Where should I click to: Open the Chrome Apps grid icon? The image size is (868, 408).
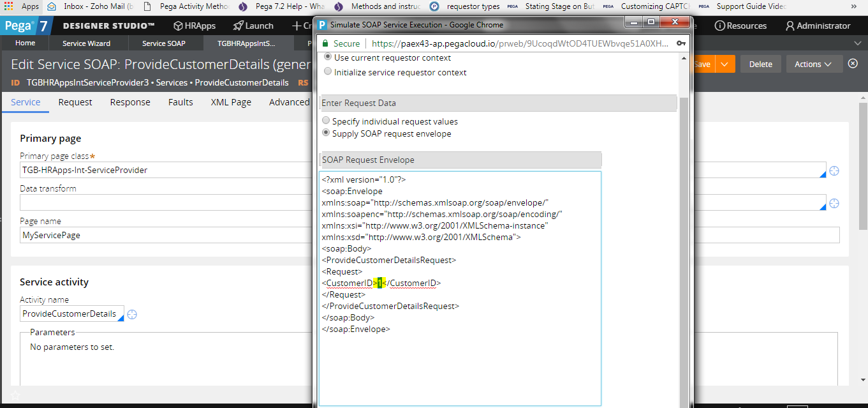[8, 6]
